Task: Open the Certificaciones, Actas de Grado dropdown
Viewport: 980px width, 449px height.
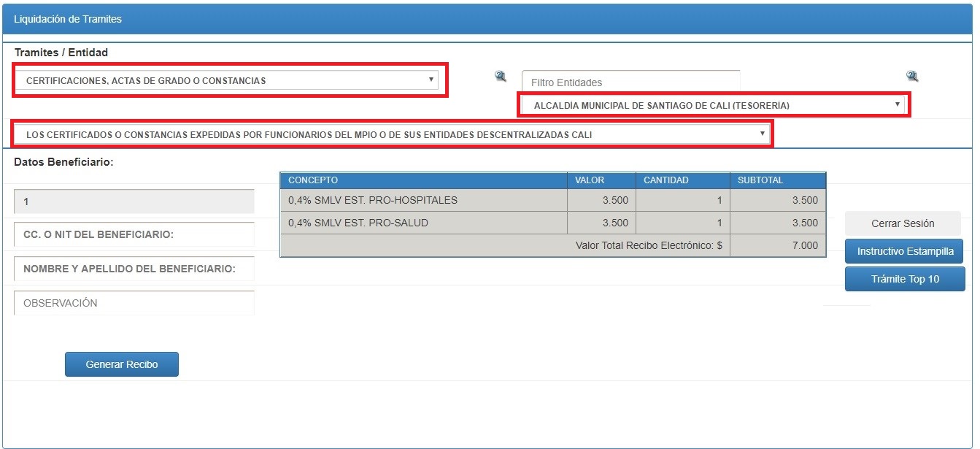Action: (x=226, y=80)
